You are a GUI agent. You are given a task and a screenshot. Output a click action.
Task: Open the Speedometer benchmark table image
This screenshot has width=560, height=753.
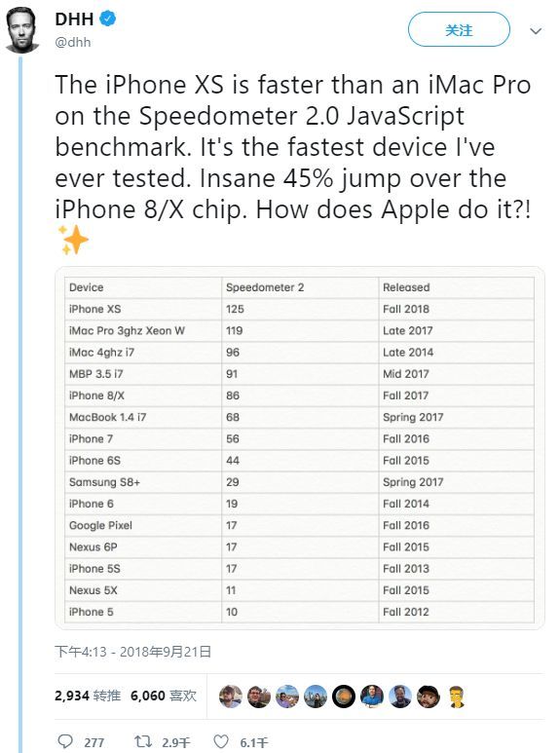[300, 448]
